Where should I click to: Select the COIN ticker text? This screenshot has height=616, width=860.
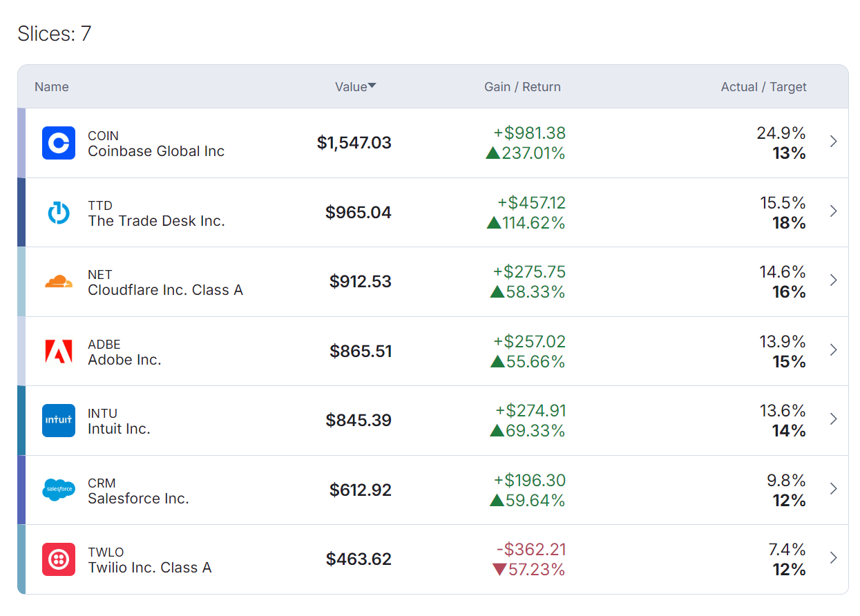tap(104, 136)
